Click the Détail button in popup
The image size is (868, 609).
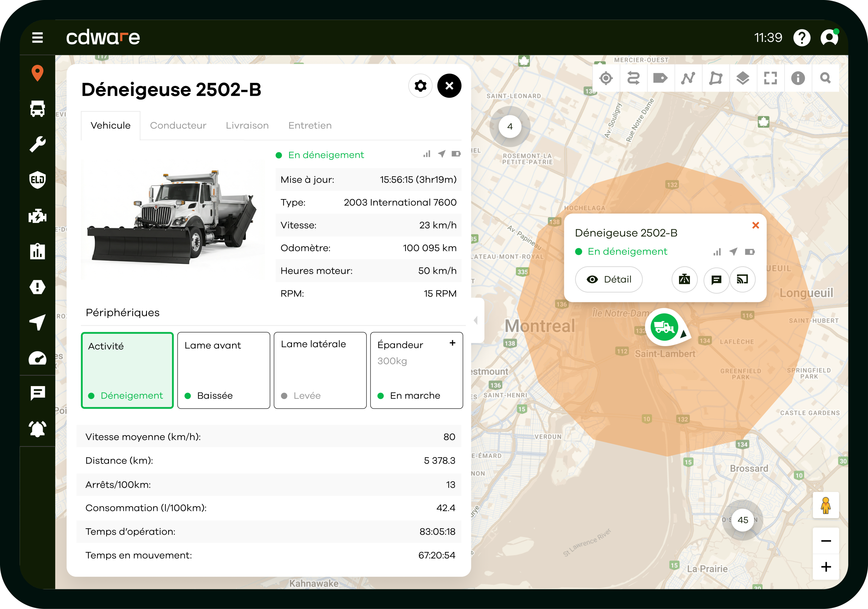[609, 280]
